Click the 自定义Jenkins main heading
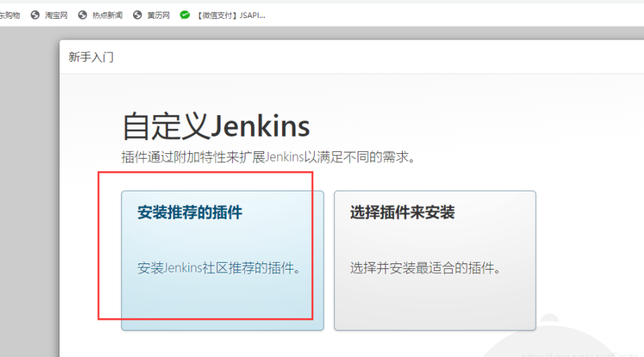 coord(216,127)
